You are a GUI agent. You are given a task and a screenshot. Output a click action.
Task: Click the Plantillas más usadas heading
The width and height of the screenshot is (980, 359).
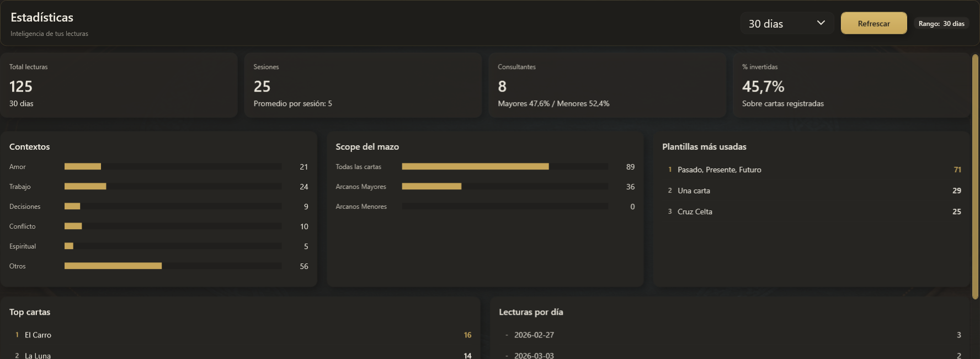704,147
